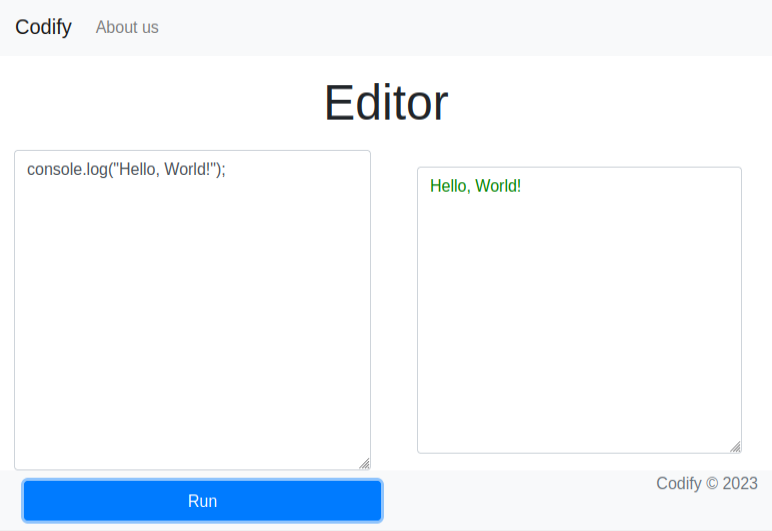This screenshot has width=772, height=531.
Task: Click the console.log code line
Action: click(126, 169)
